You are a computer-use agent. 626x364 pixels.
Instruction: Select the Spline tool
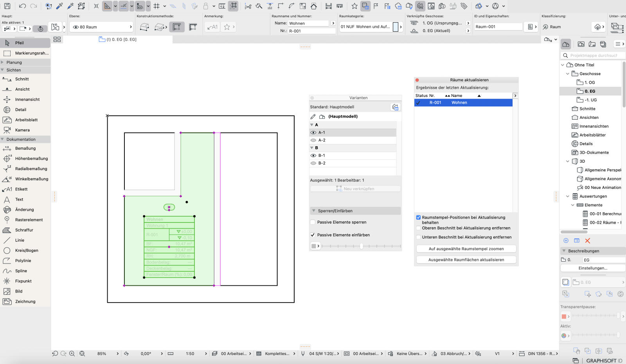tap(25, 271)
